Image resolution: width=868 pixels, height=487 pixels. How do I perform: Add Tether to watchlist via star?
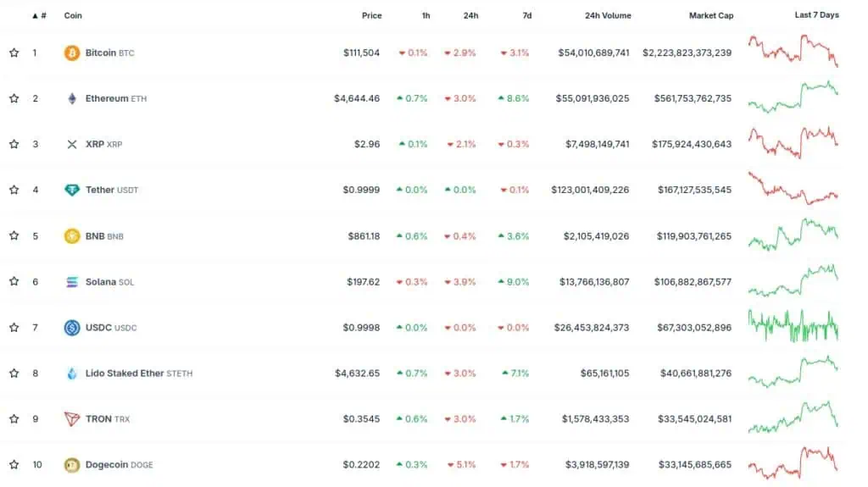(14, 190)
